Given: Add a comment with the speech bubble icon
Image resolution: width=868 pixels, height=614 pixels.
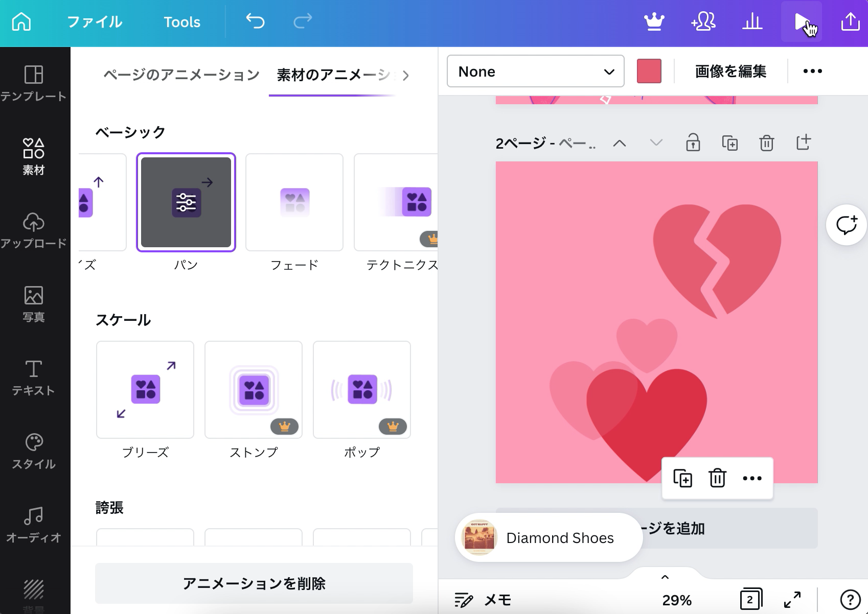Looking at the screenshot, I should [x=847, y=225].
